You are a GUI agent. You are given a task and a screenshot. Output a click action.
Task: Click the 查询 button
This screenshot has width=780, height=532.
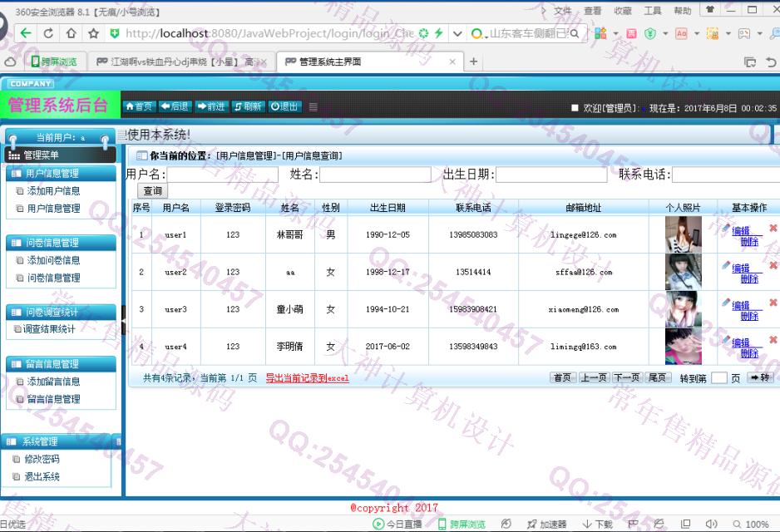pos(153,191)
